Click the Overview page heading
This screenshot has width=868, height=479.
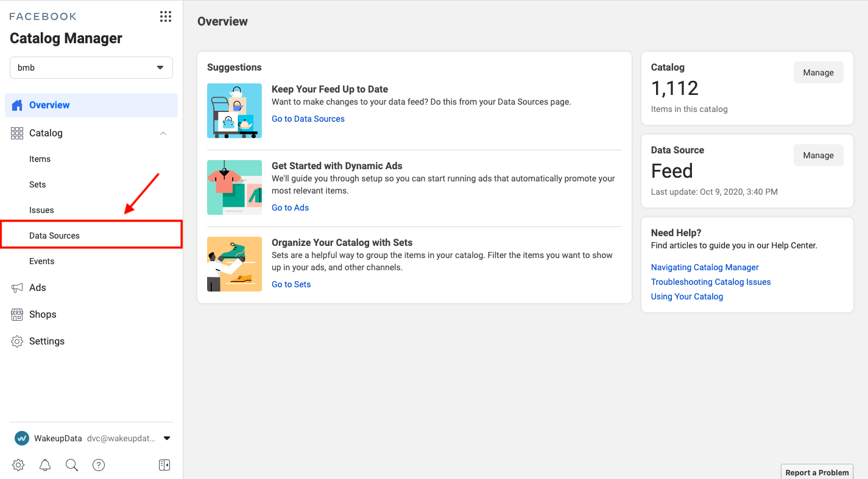pyautogui.click(x=222, y=21)
